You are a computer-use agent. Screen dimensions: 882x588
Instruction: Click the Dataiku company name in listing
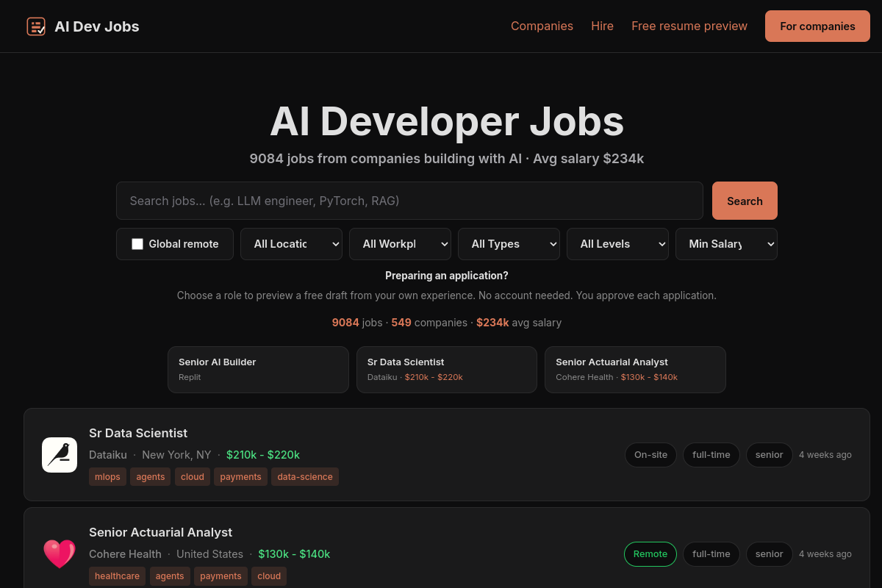point(108,455)
